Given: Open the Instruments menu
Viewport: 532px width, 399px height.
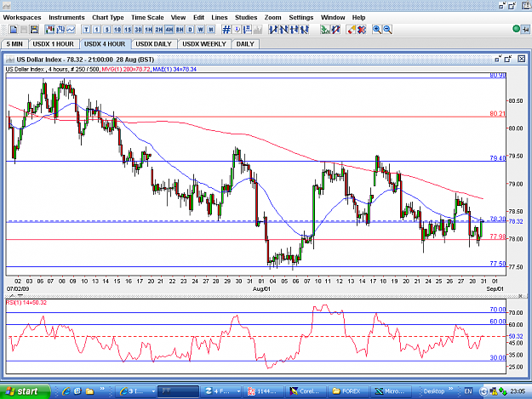Looking at the screenshot, I should coord(66,17).
